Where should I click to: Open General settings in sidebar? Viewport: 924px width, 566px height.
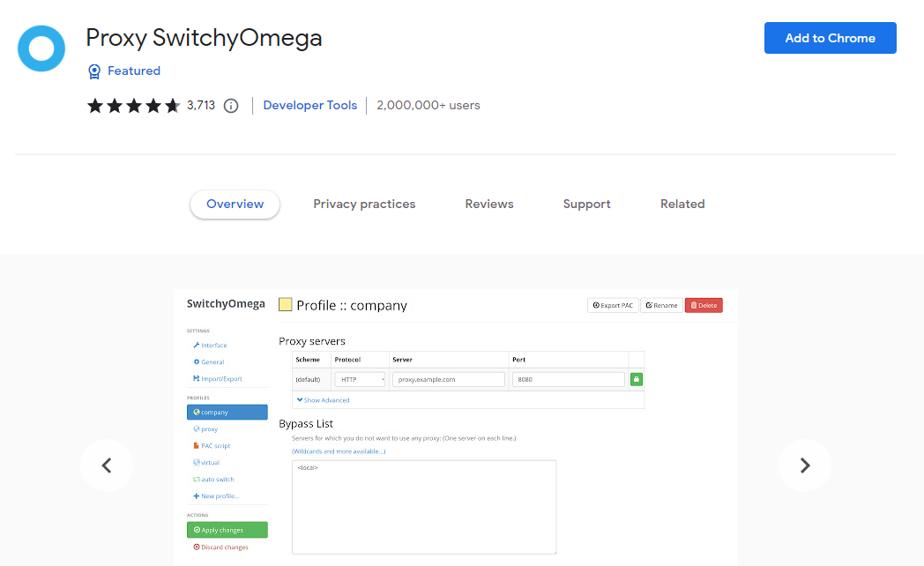pyautogui.click(x=209, y=361)
